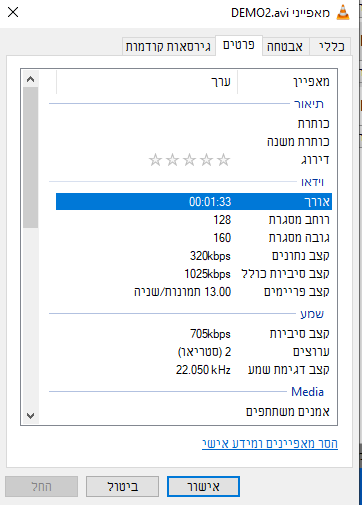Image resolution: width=362 pixels, height=505 pixels.
Task: Set rating to the rightmost star
Action: [x=223, y=160]
